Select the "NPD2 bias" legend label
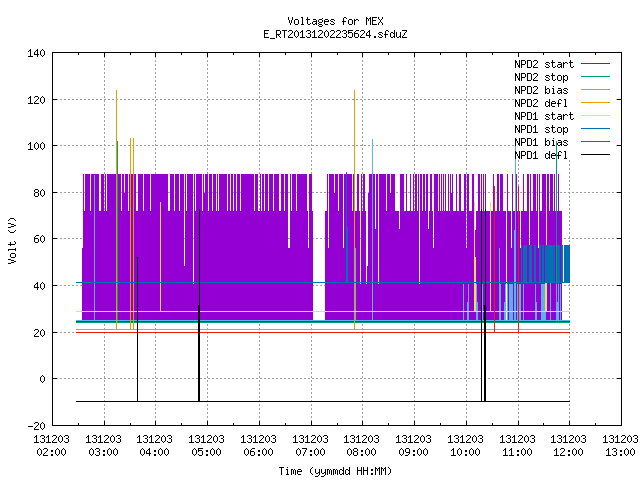640x480 pixels. click(541, 90)
